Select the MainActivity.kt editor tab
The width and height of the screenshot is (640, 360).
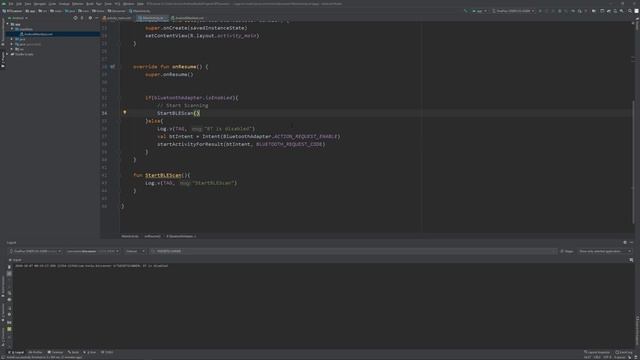pos(152,18)
